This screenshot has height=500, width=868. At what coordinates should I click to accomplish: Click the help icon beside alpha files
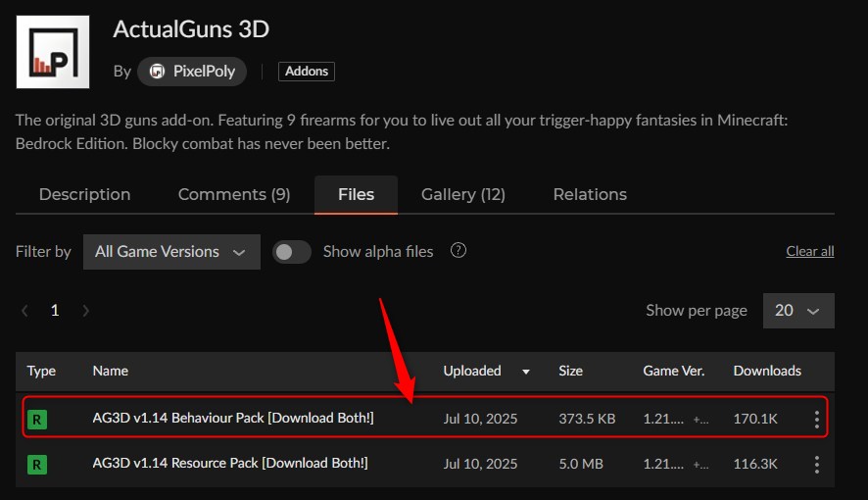pyautogui.click(x=458, y=250)
